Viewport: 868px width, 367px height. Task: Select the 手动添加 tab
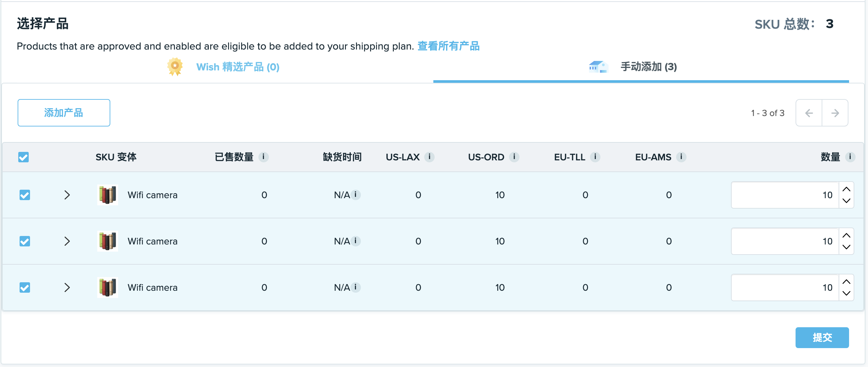(649, 67)
